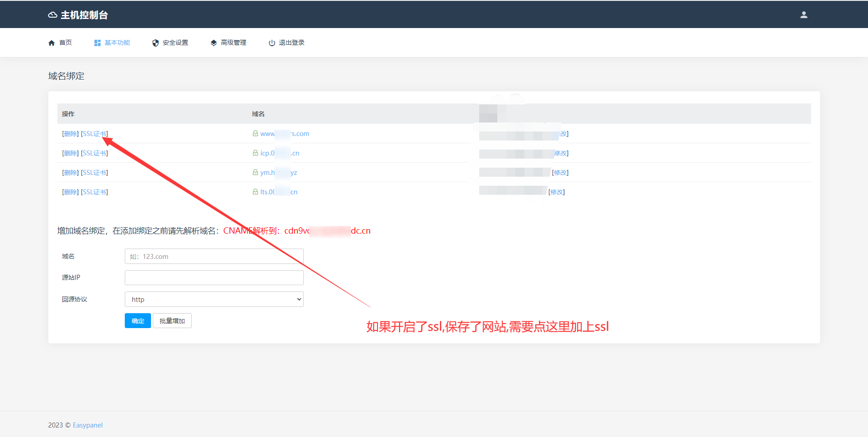Expand the 回源协议 http dropdown
The image size is (868, 437).
click(x=214, y=299)
